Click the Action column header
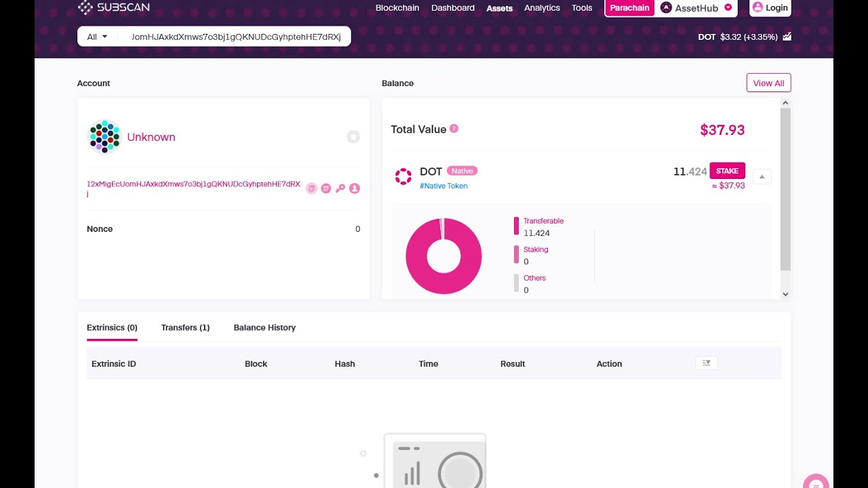Screen dimensions: 868x488 609,364
